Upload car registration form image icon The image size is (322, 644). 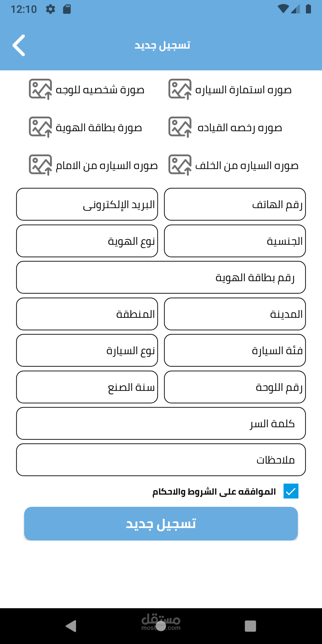[180, 89]
